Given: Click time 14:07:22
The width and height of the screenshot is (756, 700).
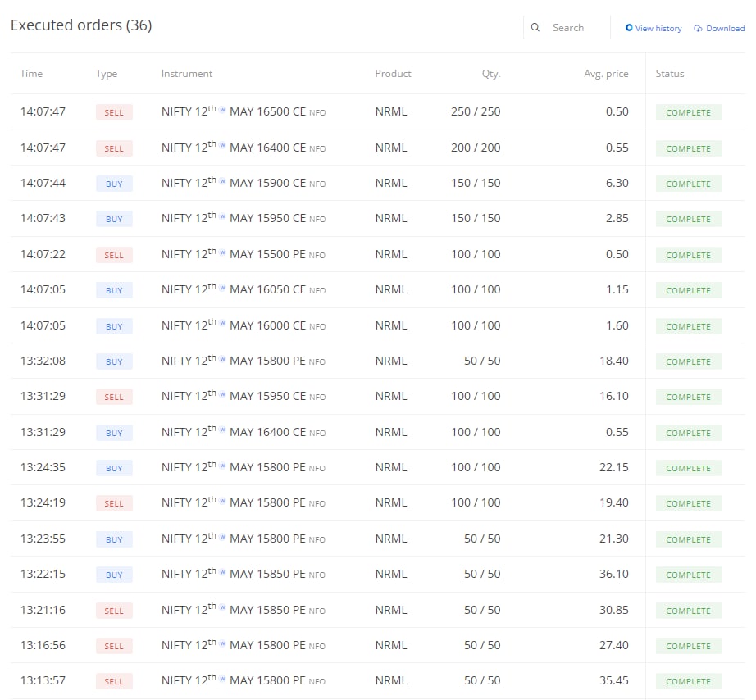Looking at the screenshot, I should click(x=43, y=254).
